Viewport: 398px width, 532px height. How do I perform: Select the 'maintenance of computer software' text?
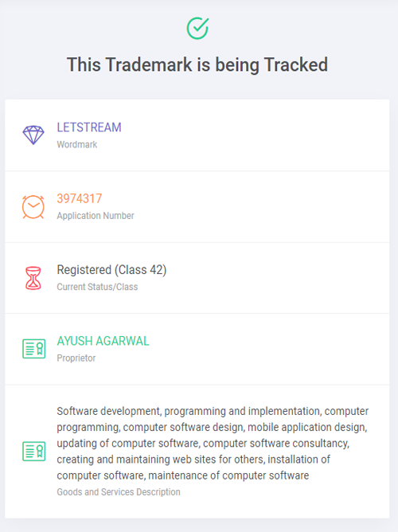pyautogui.click(x=228, y=475)
